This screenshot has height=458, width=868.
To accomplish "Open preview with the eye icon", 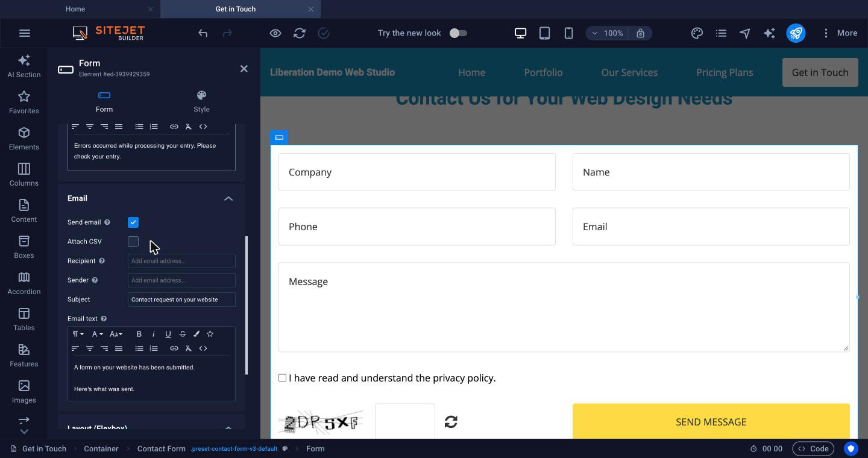I will coord(275,33).
